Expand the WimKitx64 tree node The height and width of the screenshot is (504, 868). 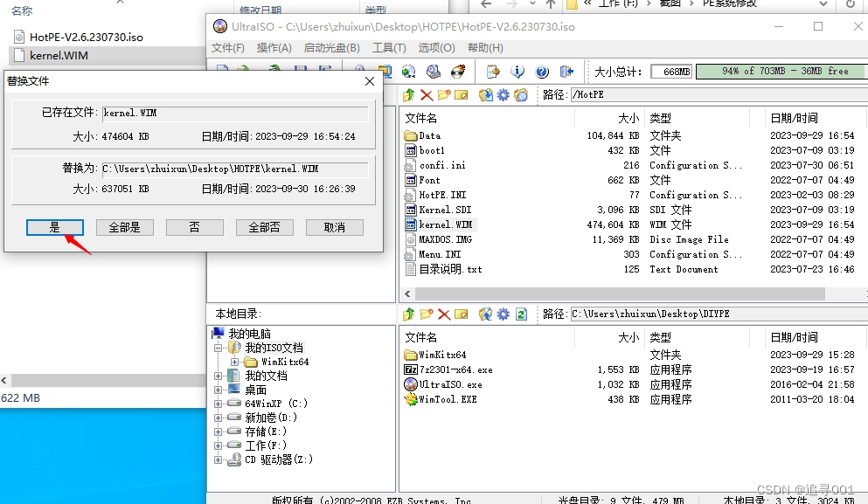click(235, 362)
